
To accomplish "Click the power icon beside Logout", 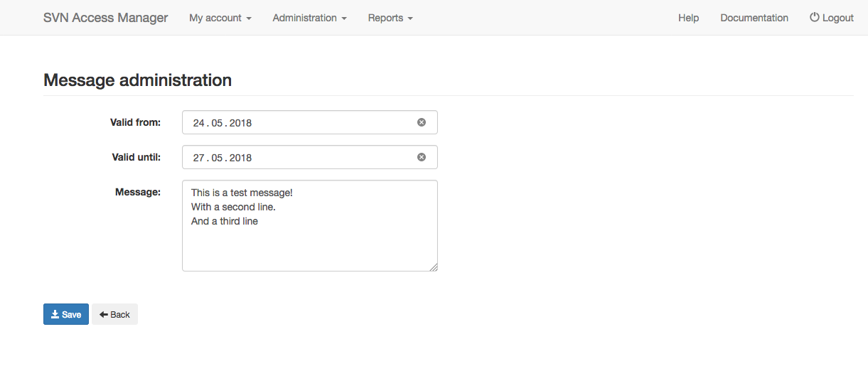I will pyautogui.click(x=815, y=18).
